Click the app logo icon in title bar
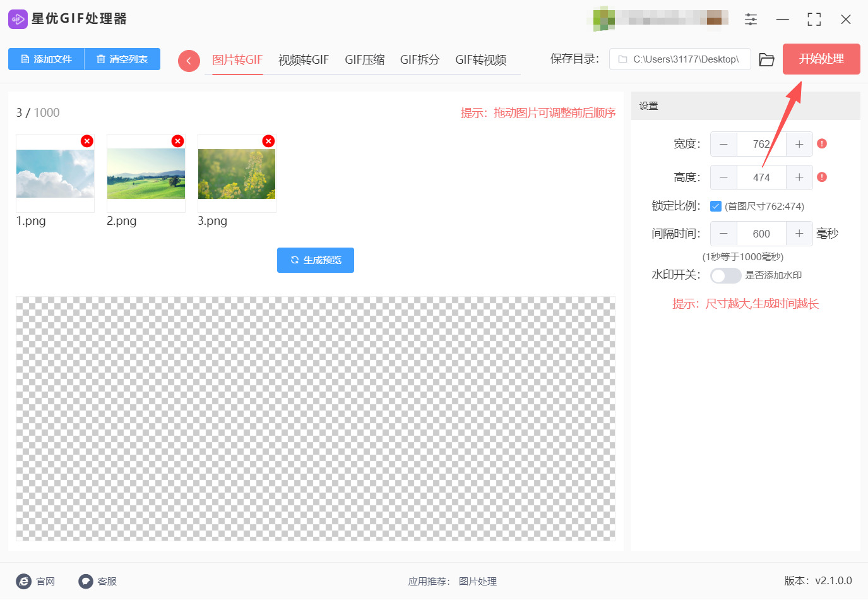868x600 pixels. [18, 19]
